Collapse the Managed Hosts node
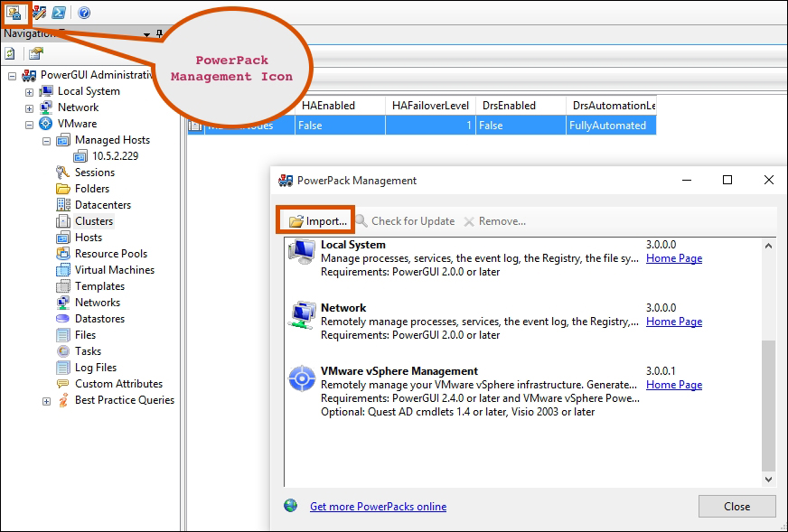The image size is (788, 532). [46, 141]
